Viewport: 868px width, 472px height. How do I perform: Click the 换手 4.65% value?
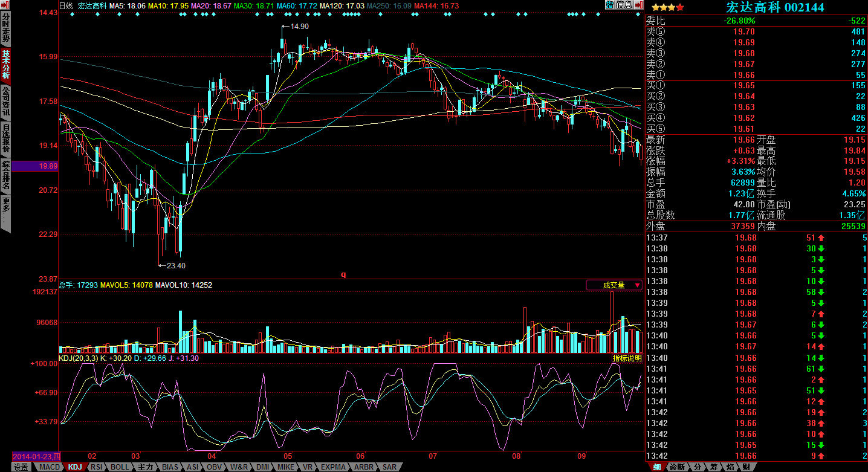click(853, 193)
